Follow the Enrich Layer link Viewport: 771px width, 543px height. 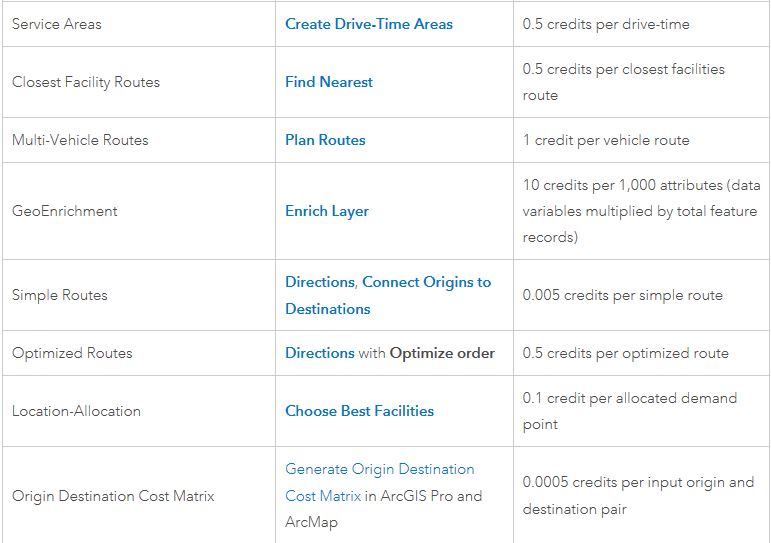(x=326, y=211)
